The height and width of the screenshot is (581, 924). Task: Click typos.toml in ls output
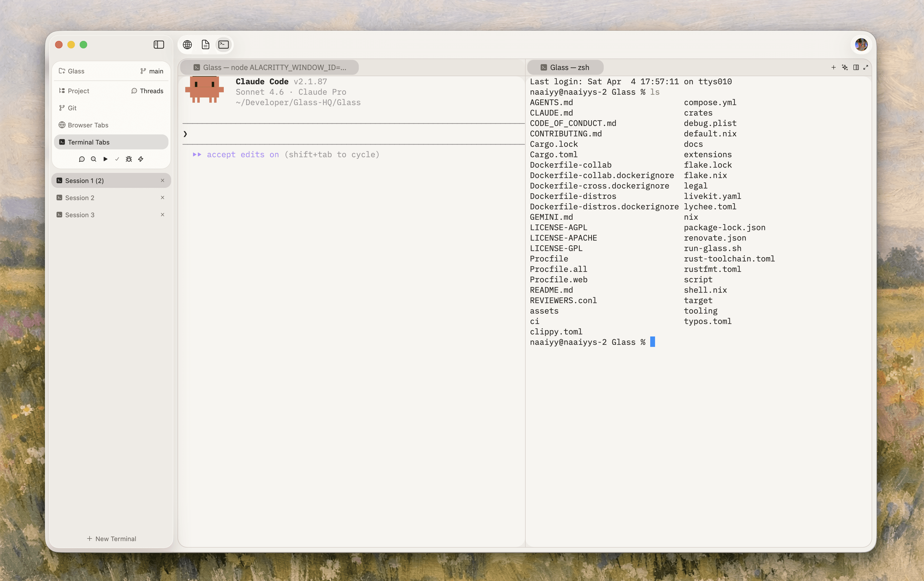(x=708, y=322)
